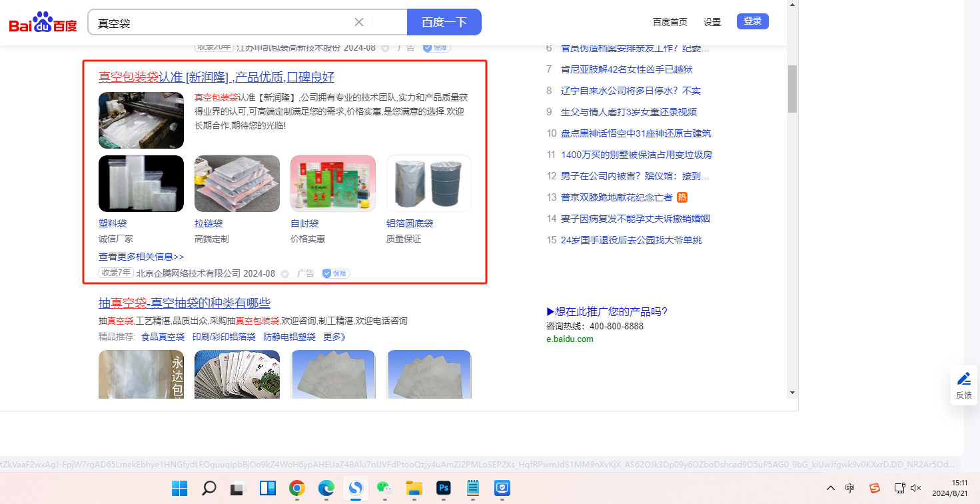Open the blue notepad app in taskbar
Viewport: 980px width, 504px height.
click(x=473, y=488)
